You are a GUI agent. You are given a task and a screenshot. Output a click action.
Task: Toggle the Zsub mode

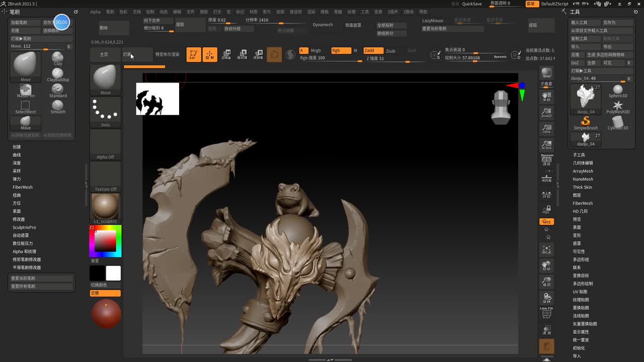(x=390, y=51)
